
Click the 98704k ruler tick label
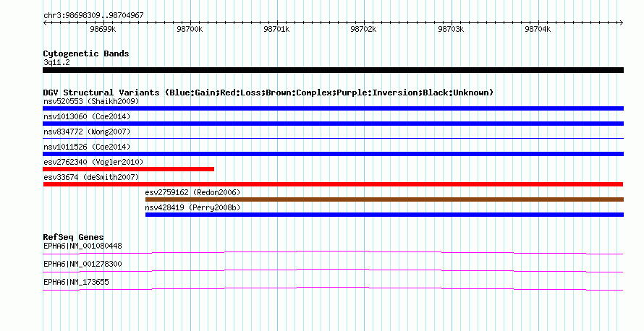pos(538,29)
